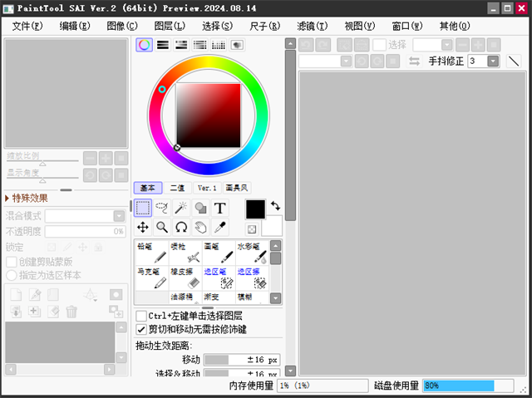Select the rectangular selection tool

143,208
